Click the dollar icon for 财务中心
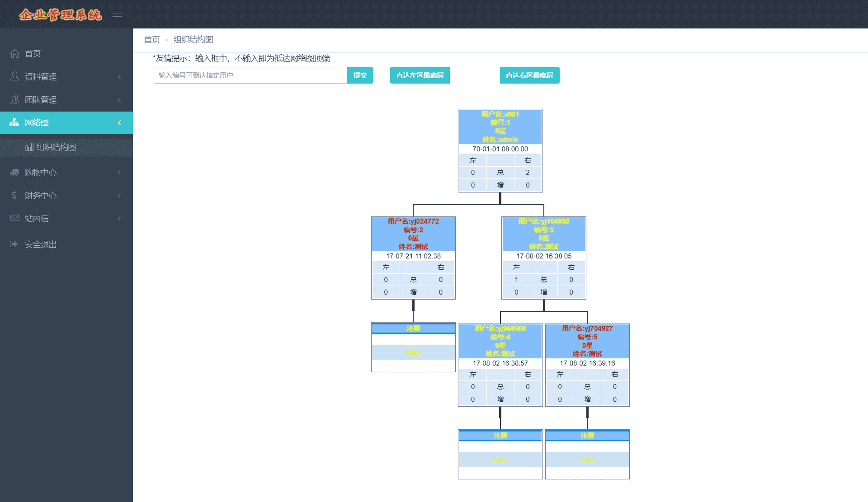The image size is (868, 502). click(14, 195)
